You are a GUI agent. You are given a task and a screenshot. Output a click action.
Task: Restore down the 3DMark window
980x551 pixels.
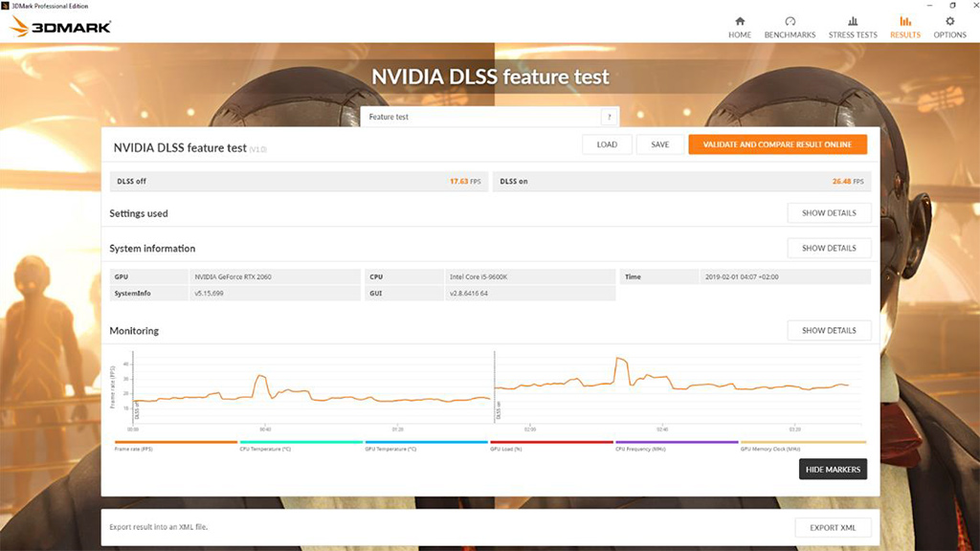click(x=952, y=6)
